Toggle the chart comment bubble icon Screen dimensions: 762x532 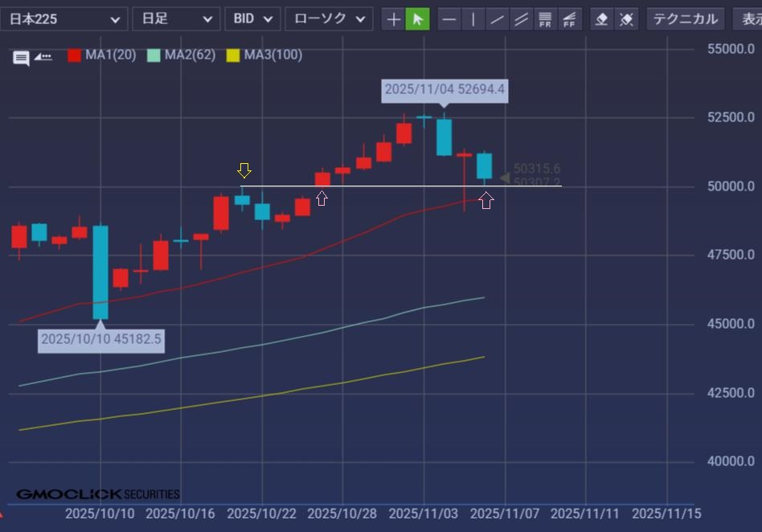(x=21, y=57)
